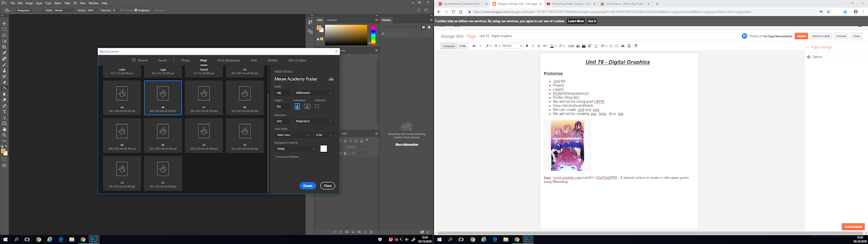
Task: Select the Crop tool
Action: click(4, 47)
